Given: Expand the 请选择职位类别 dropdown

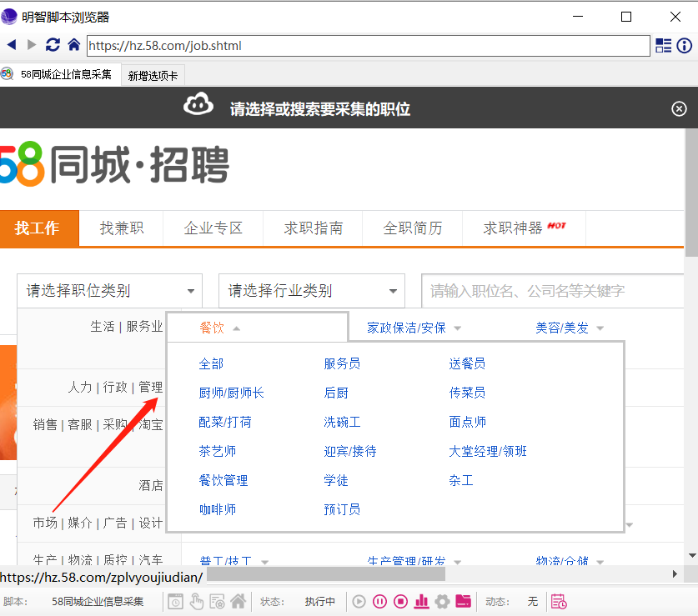Looking at the screenshot, I should (x=109, y=291).
